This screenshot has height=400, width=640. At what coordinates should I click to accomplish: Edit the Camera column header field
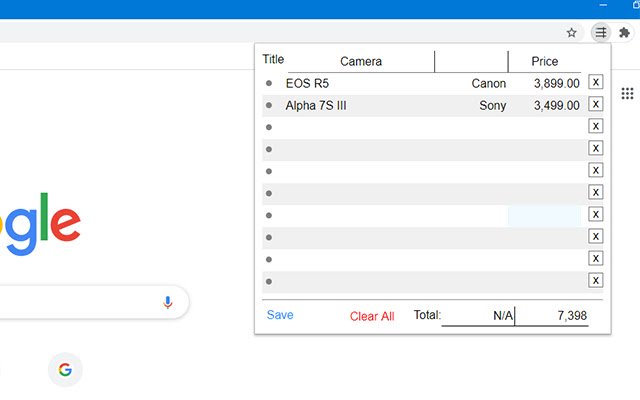[361, 62]
